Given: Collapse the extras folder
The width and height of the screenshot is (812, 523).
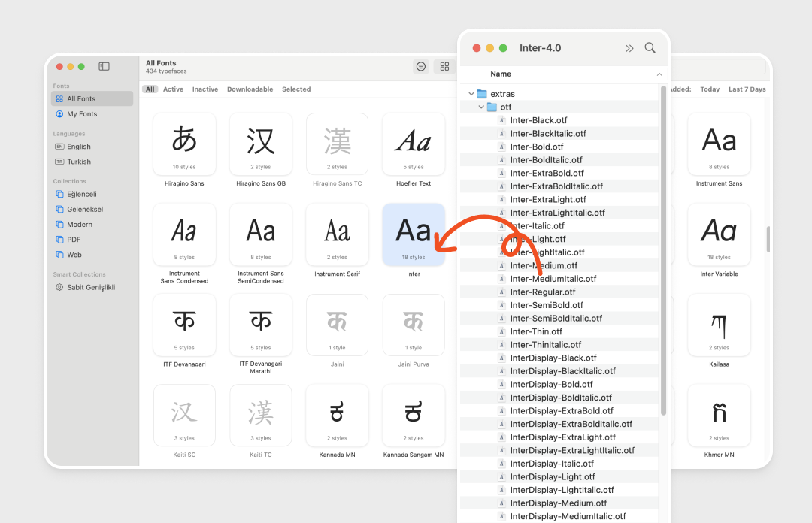Looking at the screenshot, I should click(471, 94).
